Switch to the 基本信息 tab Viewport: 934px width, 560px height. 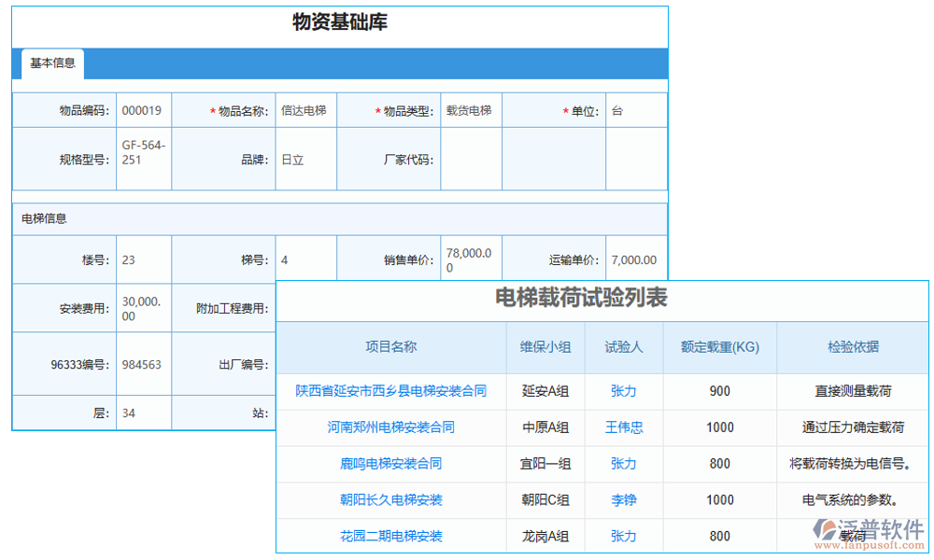point(52,63)
